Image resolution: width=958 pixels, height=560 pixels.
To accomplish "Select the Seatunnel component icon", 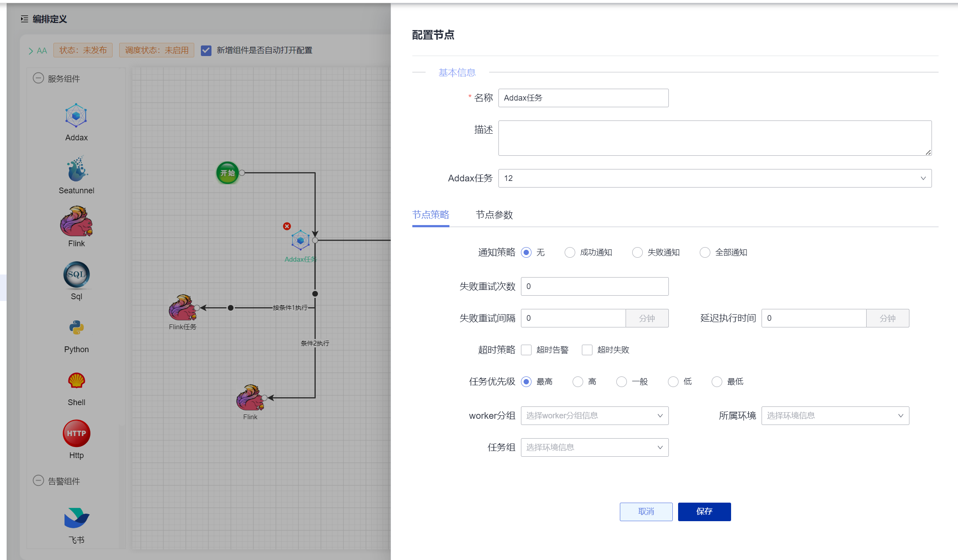I will tap(77, 169).
